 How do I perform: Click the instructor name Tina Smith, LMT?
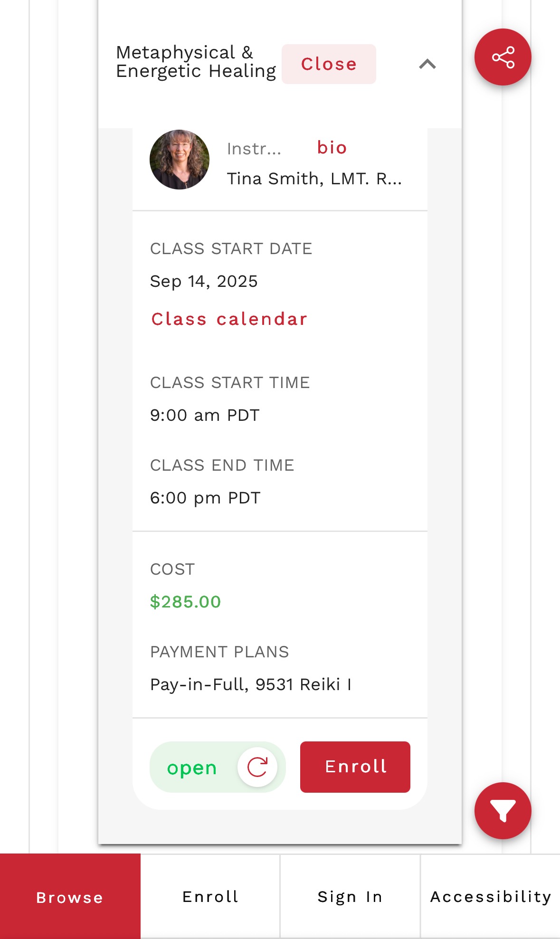pyautogui.click(x=314, y=179)
